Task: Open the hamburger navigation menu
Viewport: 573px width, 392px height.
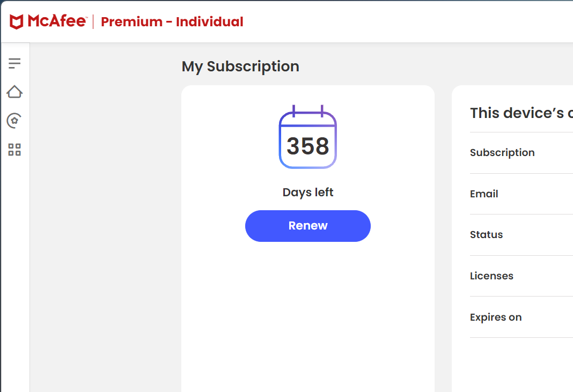Action: (x=14, y=63)
